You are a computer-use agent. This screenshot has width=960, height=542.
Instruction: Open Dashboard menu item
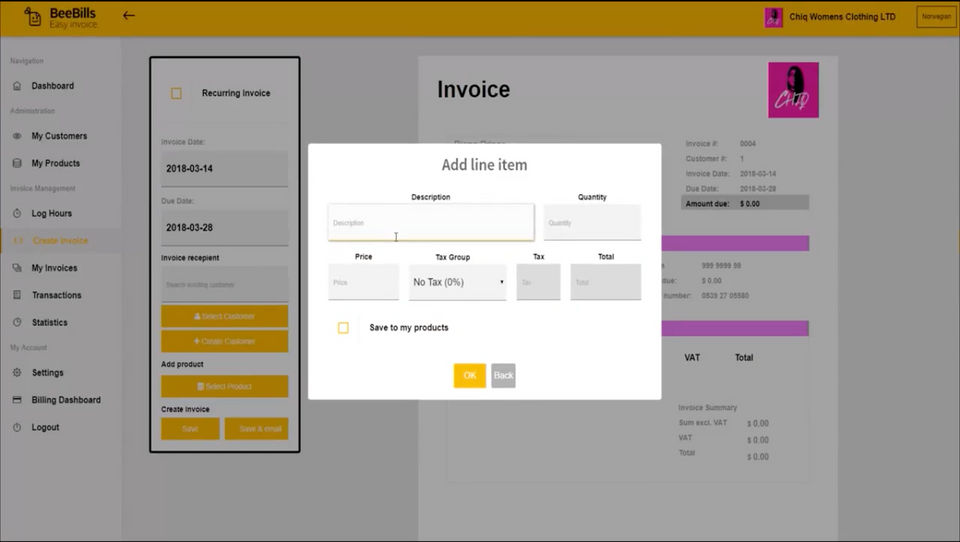[x=53, y=86]
